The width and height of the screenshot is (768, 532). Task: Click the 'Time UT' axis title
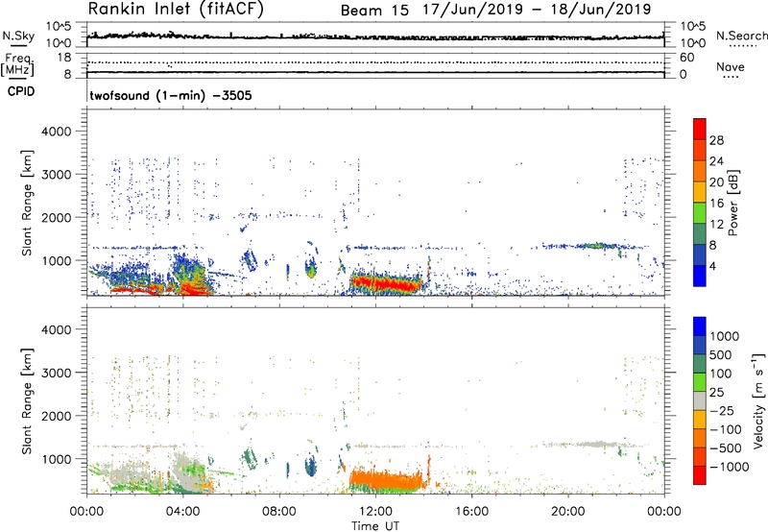tap(375, 526)
